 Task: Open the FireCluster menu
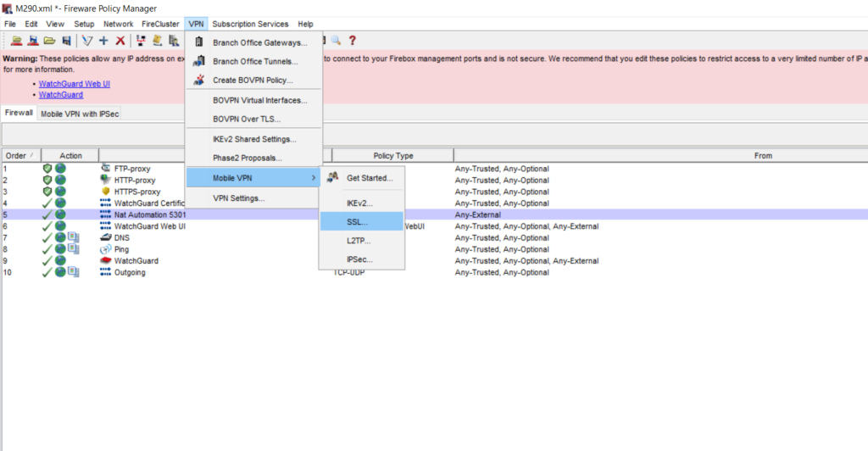(x=160, y=24)
